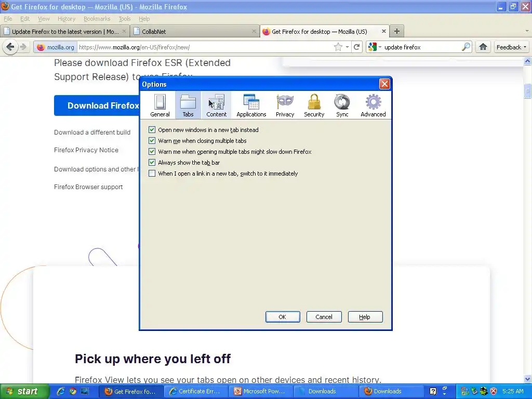This screenshot has height=399, width=532.
Task: Open the Firefox Privacy Notice link
Action: point(86,150)
